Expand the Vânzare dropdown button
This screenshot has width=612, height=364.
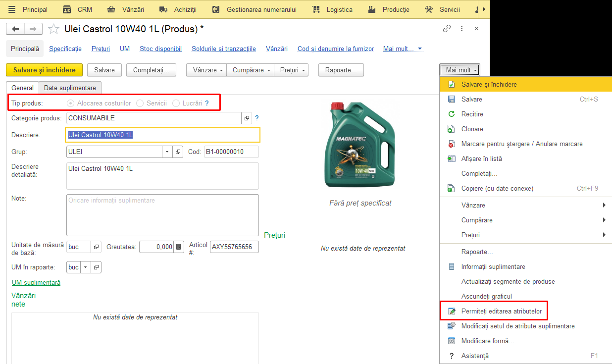206,70
